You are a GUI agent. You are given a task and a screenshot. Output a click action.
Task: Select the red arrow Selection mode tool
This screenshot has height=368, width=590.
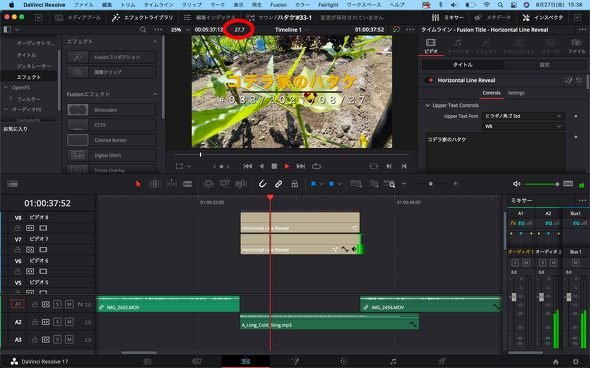tap(138, 184)
